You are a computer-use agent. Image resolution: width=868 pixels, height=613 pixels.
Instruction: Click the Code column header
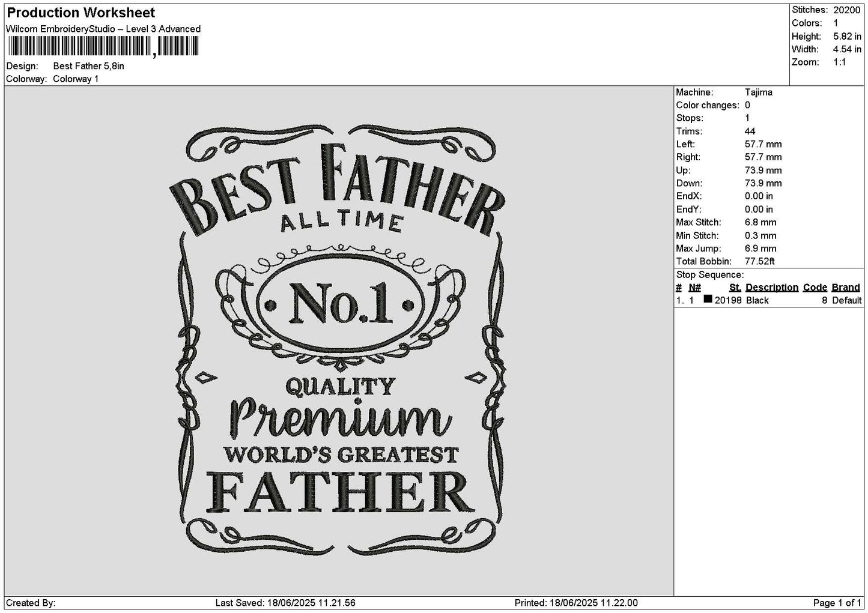tap(815, 288)
